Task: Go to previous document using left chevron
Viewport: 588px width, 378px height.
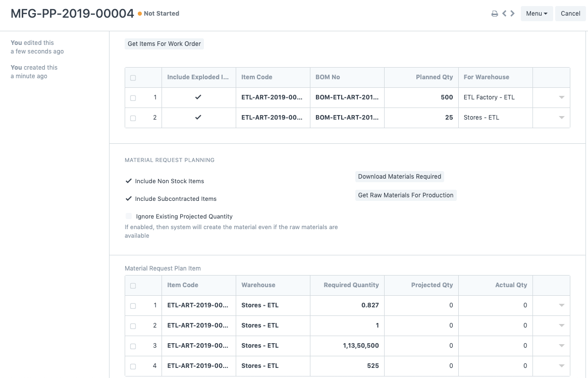Action: tap(504, 14)
